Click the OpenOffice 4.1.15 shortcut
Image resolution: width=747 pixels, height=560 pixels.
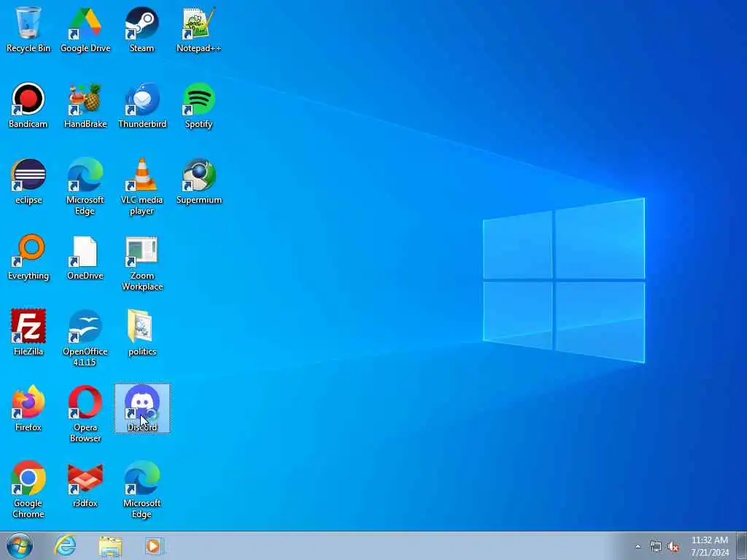85,338
